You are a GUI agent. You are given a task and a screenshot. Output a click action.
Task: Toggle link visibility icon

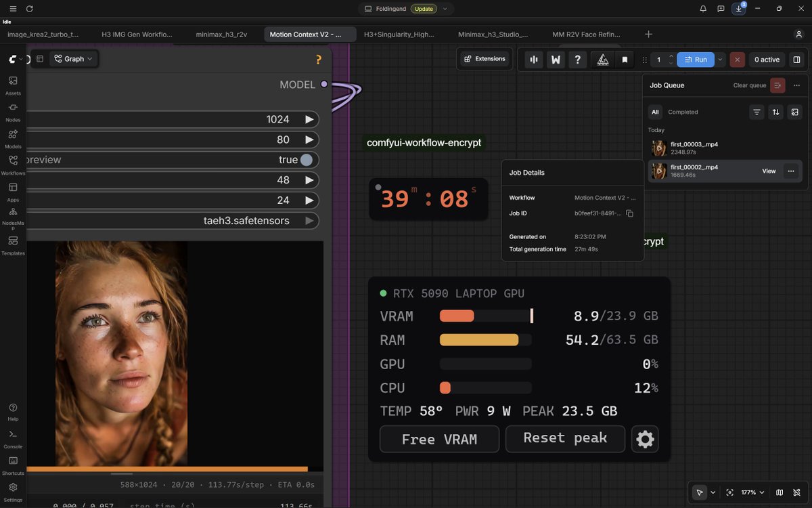[x=797, y=492]
